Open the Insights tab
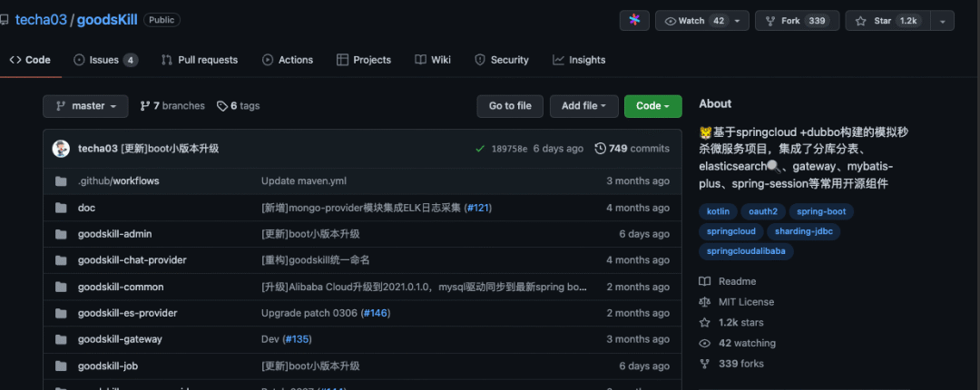The image size is (980, 390). pyautogui.click(x=579, y=60)
